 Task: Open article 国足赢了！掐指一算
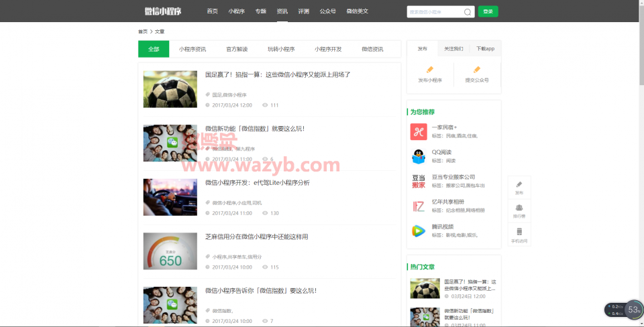[278, 74]
